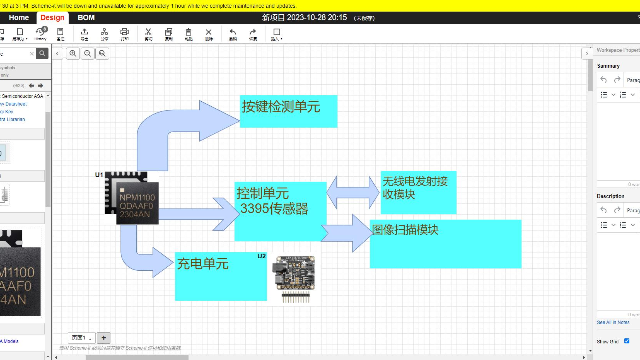Click the Share icon in toolbar

(x=104, y=33)
